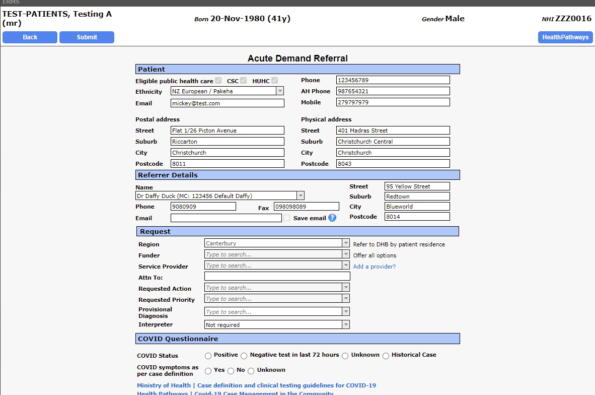Click the Submit button

click(87, 37)
